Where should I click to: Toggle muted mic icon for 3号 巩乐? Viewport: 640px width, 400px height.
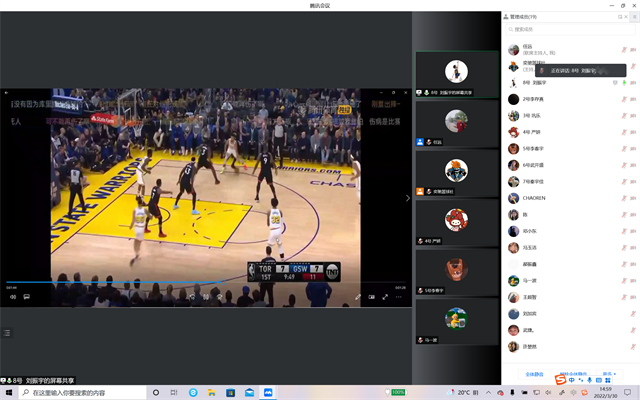[624, 116]
